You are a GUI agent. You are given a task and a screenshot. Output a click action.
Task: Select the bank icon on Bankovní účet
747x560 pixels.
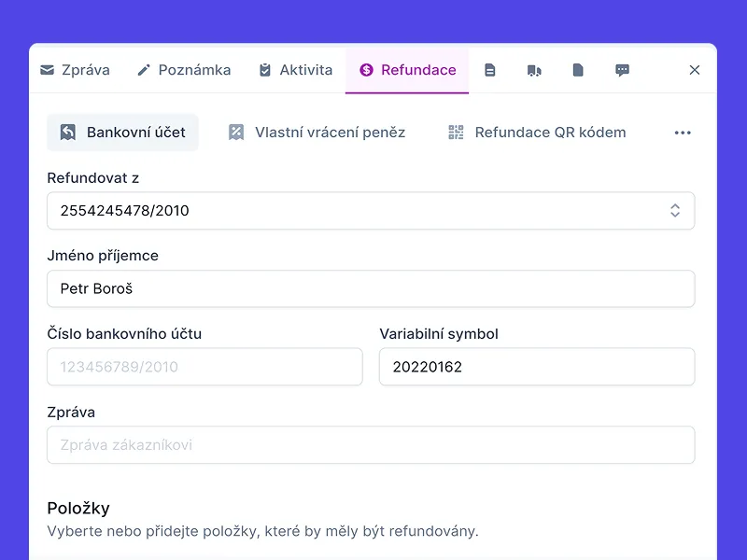click(67, 132)
